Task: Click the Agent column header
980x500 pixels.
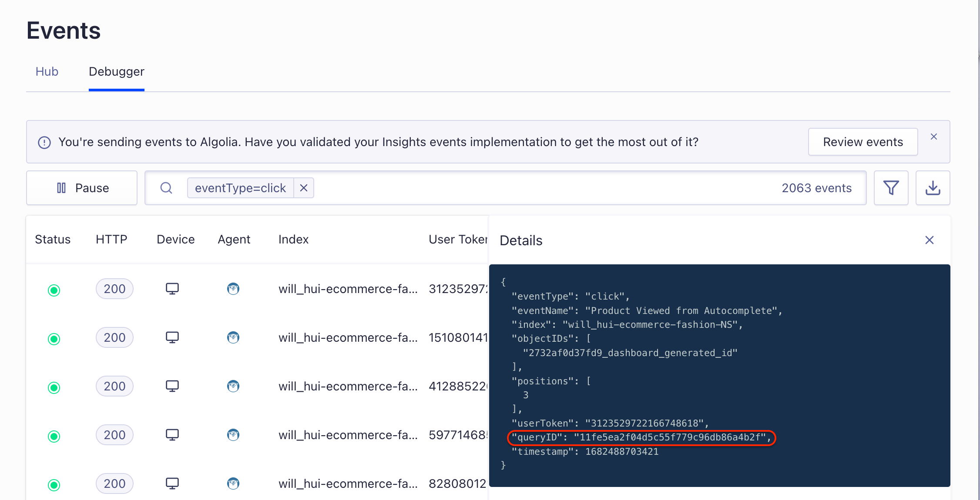Action: click(234, 239)
